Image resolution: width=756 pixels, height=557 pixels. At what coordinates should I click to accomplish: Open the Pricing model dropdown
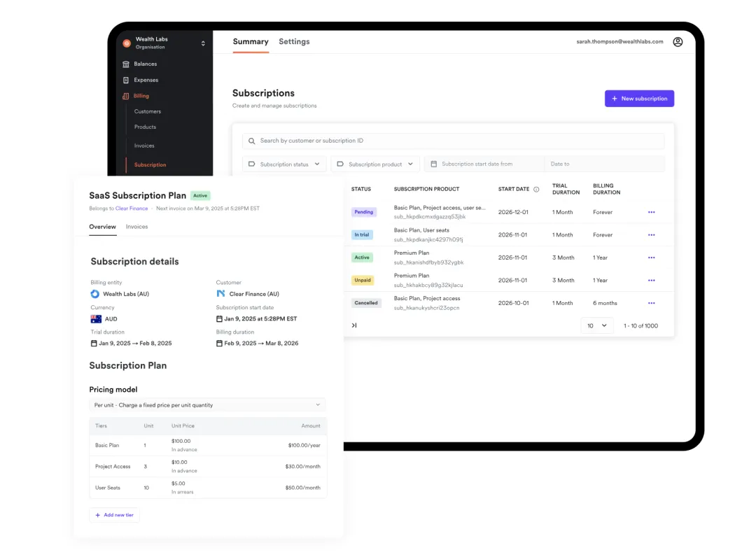coord(207,405)
